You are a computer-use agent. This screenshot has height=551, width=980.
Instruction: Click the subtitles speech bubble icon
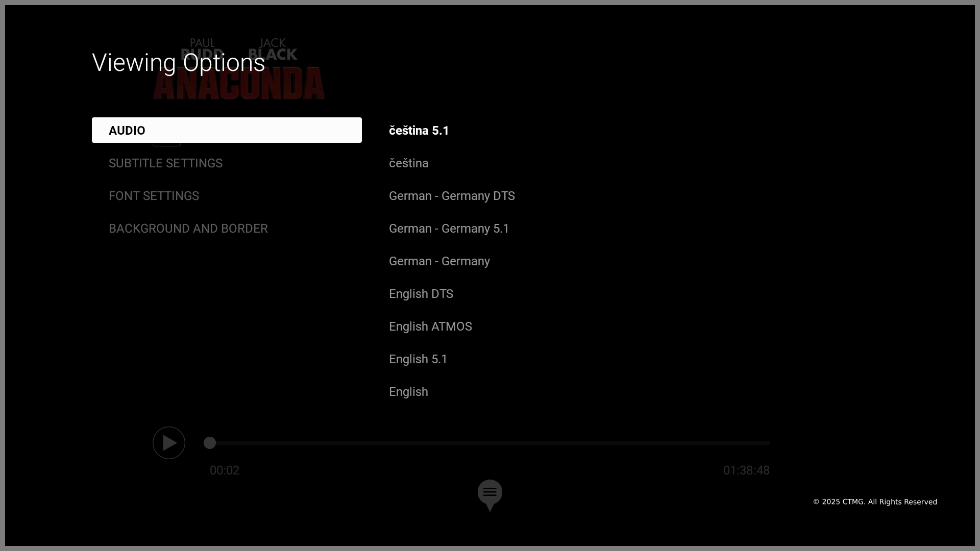[489, 493]
